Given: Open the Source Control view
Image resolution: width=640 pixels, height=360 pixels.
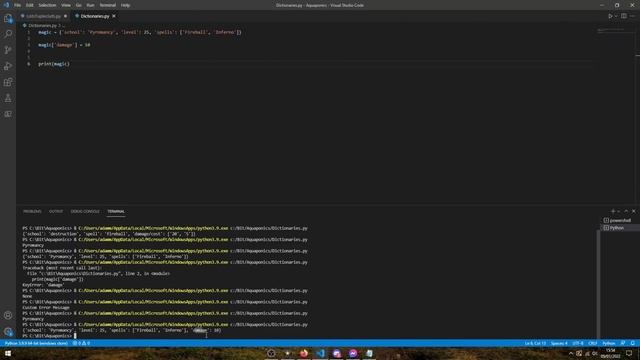Looking at the screenshot, I should coord(8,50).
